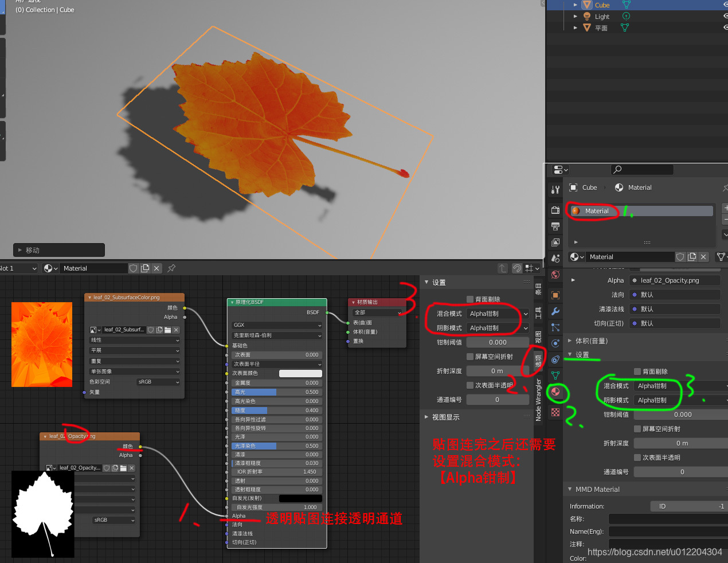Open the Particles properties tab icon
The height and width of the screenshot is (563, 728).
[x=555, y=327]
